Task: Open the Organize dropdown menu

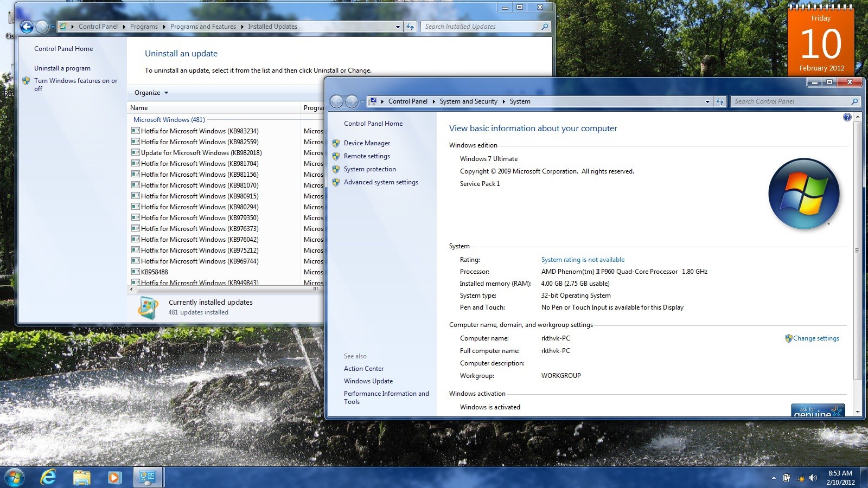Action: [x=151, y=93]
